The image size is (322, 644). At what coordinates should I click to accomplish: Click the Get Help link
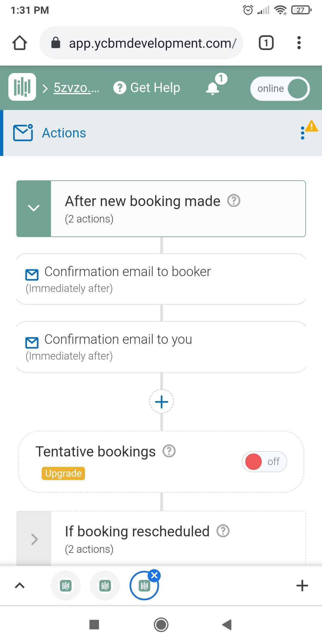147,88
